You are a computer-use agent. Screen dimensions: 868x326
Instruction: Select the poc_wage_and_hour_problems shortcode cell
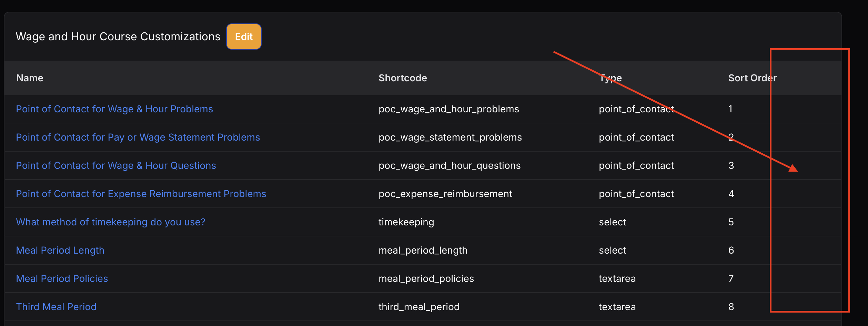448,109
